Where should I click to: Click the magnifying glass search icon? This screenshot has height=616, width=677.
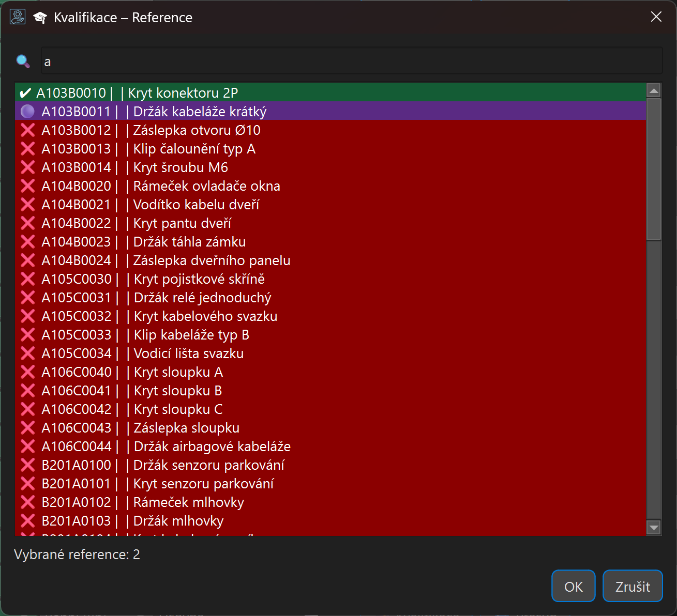pyautogui.click(x=23, y=61)
